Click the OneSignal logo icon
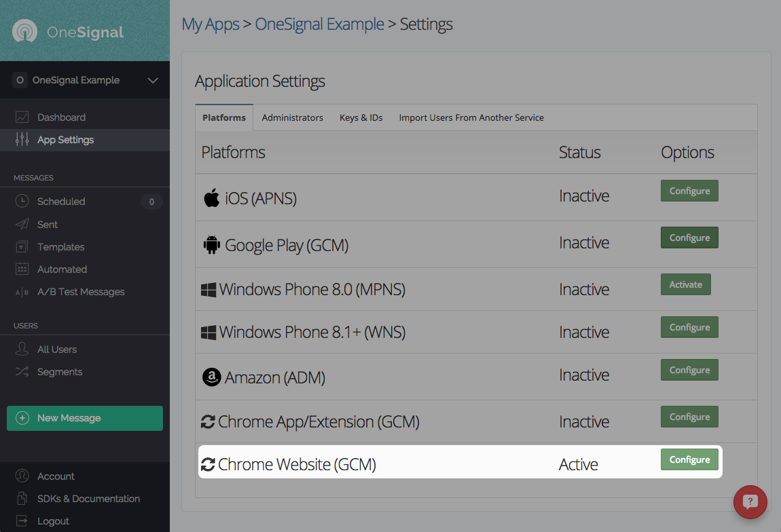The image size is (781, 532). click(x=24, y=31)
